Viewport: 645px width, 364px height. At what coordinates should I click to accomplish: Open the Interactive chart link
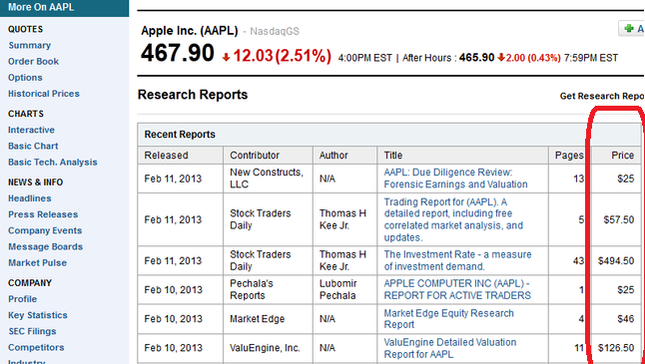click(31, 130)
